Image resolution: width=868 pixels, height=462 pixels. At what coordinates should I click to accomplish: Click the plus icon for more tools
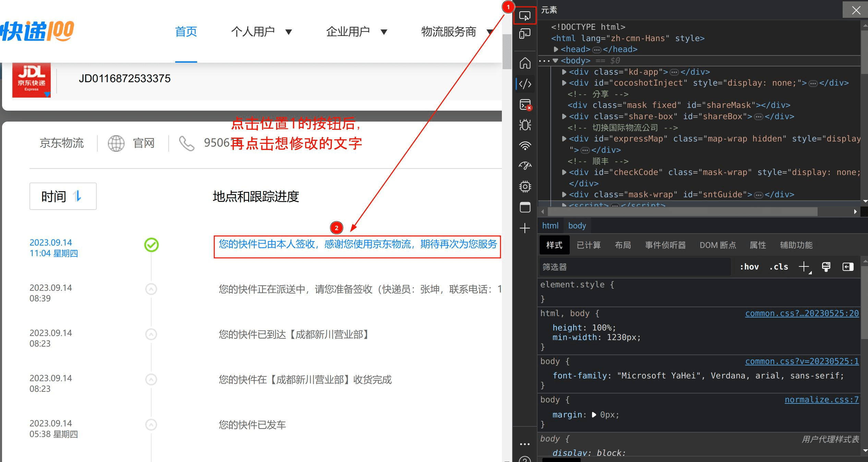point(525,228)
